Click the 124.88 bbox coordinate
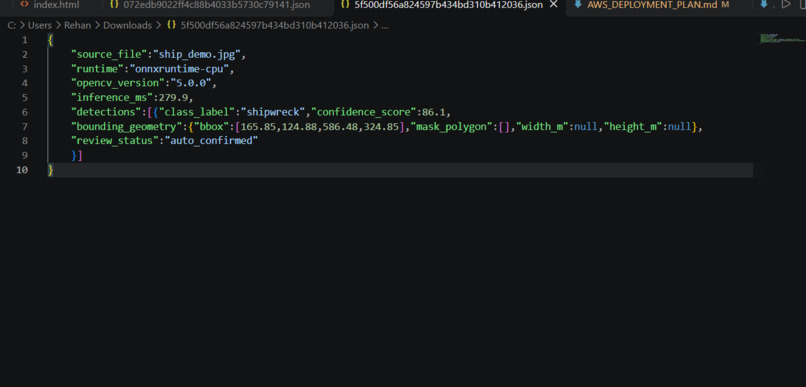The image size is (806, 387). click(299, 126)
